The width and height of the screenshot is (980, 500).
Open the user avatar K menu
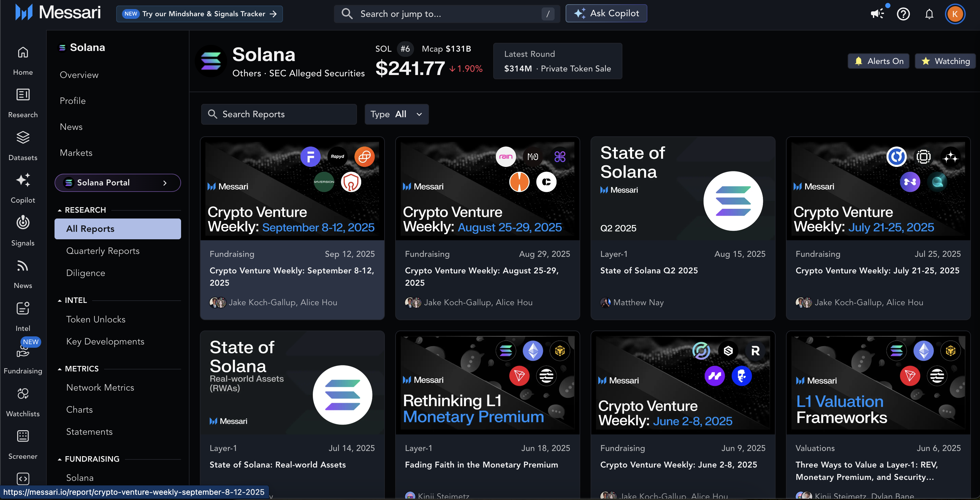[955, 14]
